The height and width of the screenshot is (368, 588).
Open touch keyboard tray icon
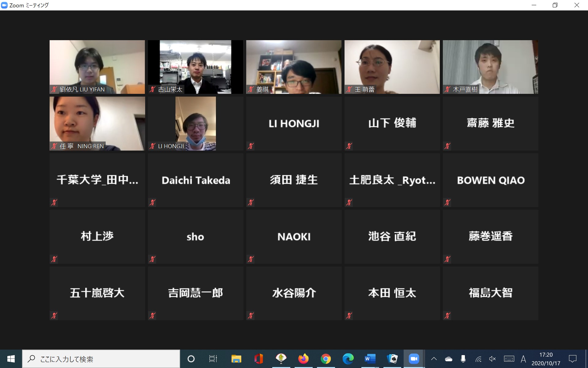[x=509, y=359]
